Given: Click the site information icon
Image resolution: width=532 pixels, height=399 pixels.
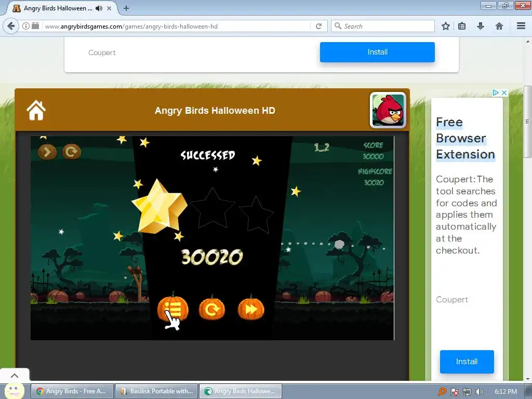Looking at the screenshot, I should pos(26,26).
